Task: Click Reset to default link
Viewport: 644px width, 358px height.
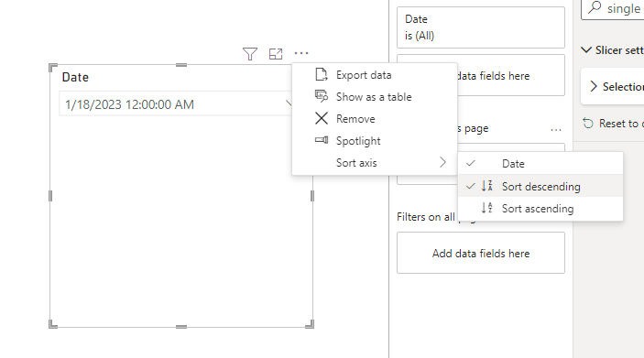Action: [621, 124]
